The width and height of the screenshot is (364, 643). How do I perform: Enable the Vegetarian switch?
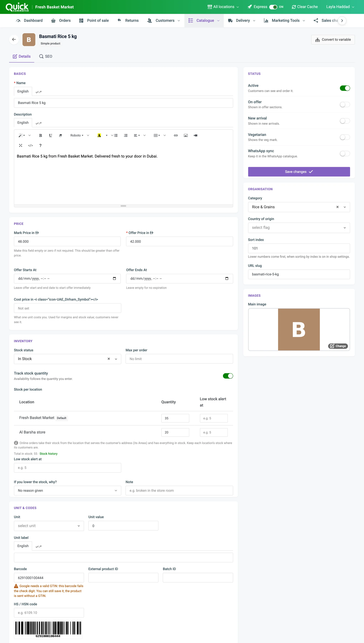point(345,137)
